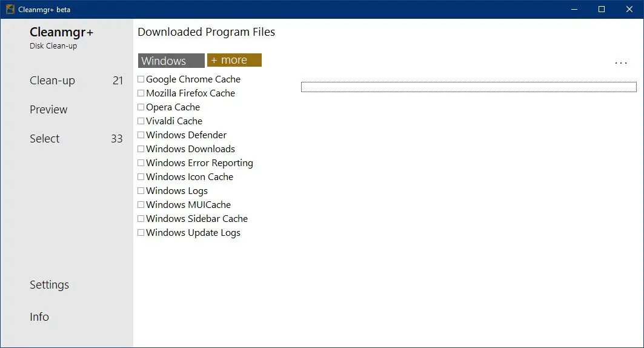Viewport: 644px width, 348px height.
Task: Open the Clean-up section in sidebar
Action: pos(52,81)
